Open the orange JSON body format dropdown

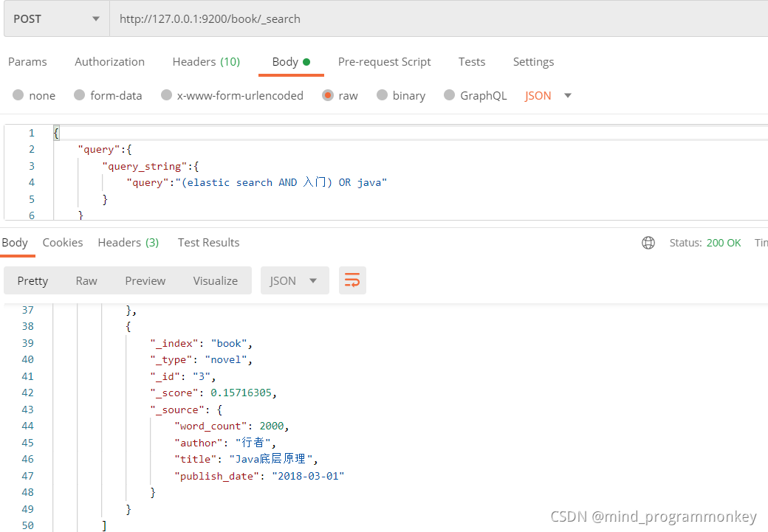[x=548, y=95]
